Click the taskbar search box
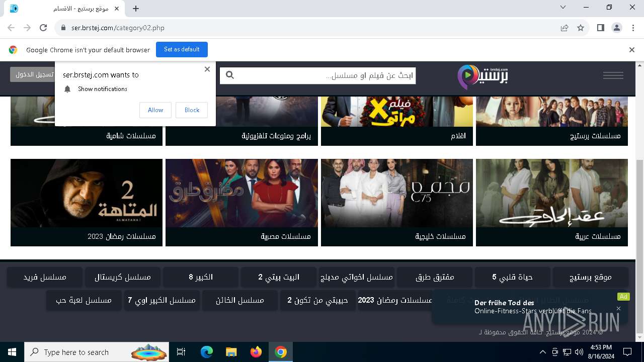This screenshot has width=644, height=362. coord(97,352)
